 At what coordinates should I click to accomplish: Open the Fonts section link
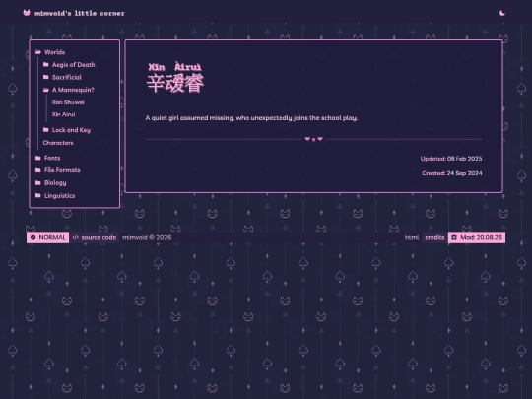[52, 158]
